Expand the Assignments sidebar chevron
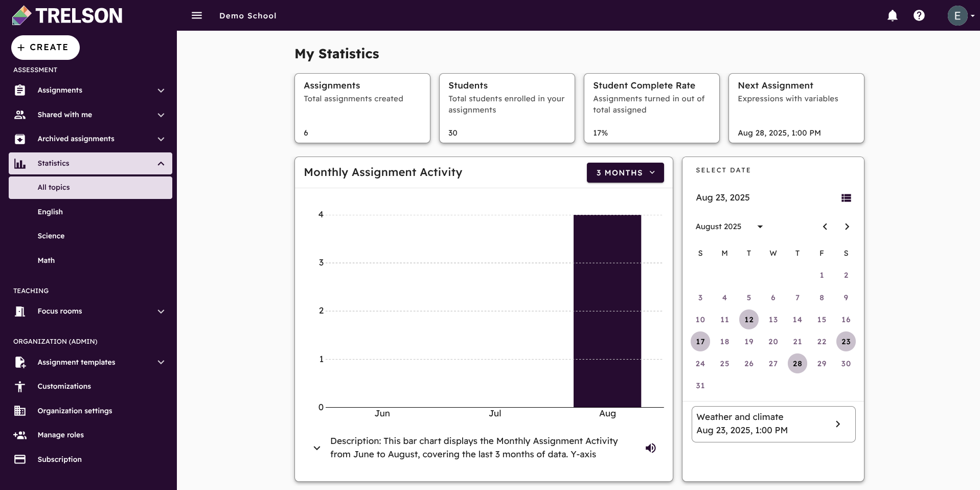This screenshot has height=490, width=980. 161,90
